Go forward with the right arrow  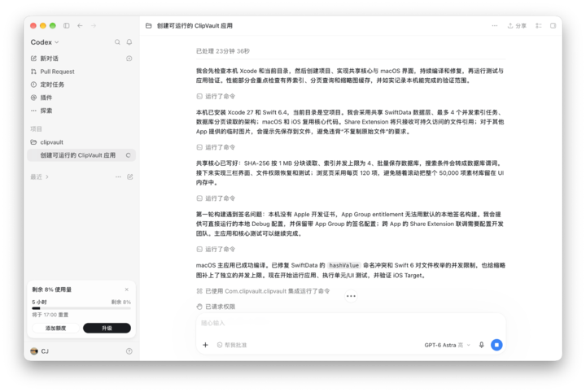pyautogui.click(x=94, y=26)
